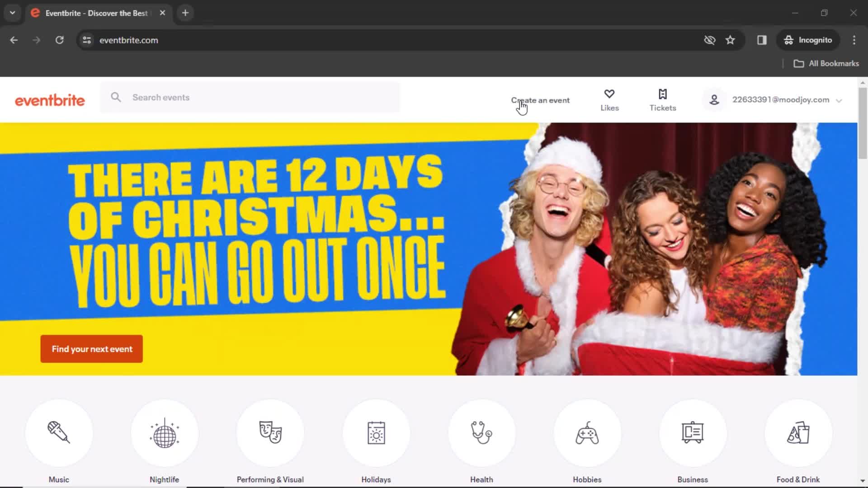Click the Find your next event button
This screenshot has height=488, width=868.
tap(91, 348)
